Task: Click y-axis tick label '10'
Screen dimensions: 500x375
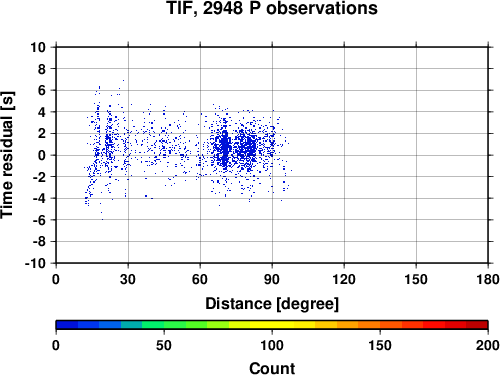Action: tap(38, 47)
